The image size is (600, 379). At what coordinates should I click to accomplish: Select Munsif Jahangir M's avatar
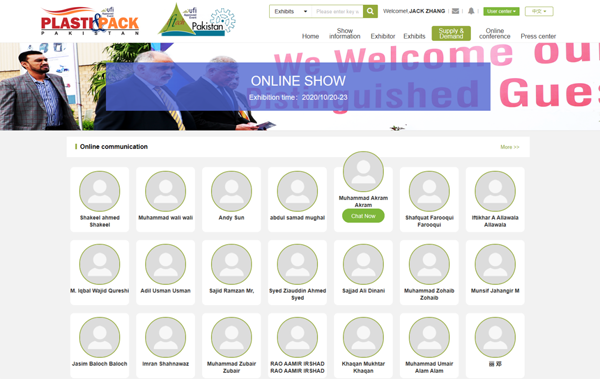pyautogui.click(x=495, y=264)
